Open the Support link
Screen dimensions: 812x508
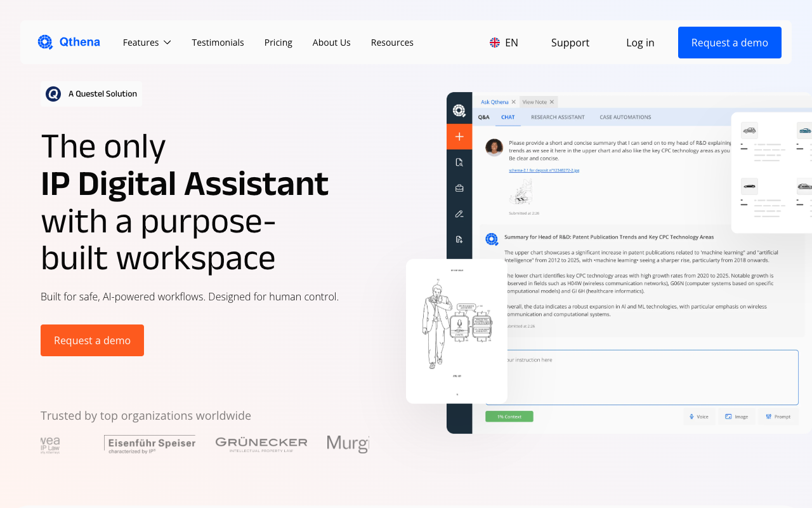[570, 43]
